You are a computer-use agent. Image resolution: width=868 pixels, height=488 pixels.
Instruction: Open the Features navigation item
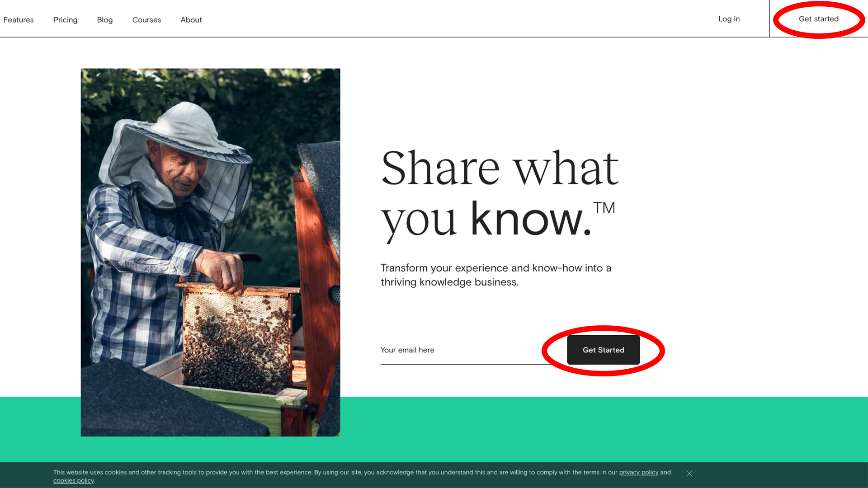19,20
